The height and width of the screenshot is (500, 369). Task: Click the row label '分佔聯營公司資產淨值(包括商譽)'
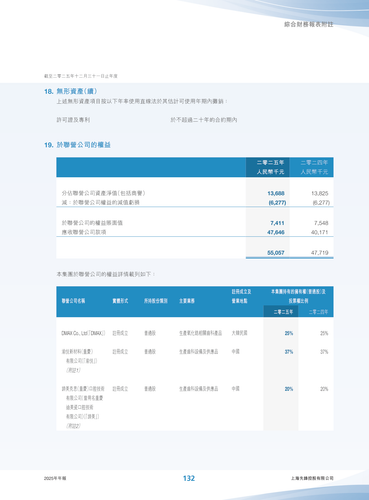pyautogui.click(x=104, y=193)
